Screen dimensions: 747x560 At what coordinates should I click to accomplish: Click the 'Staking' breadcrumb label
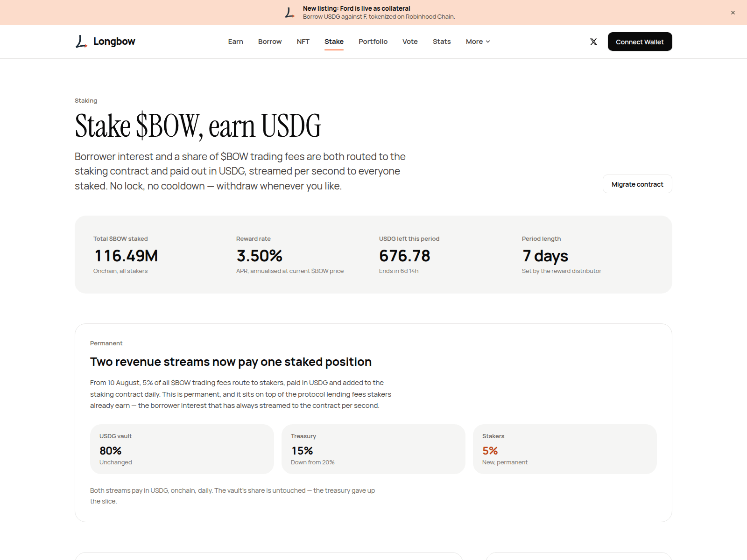click(86, 100)
